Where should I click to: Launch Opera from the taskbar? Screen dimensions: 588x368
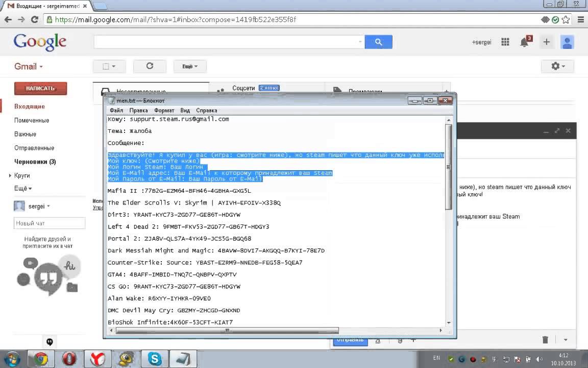[x=69, y=359]
